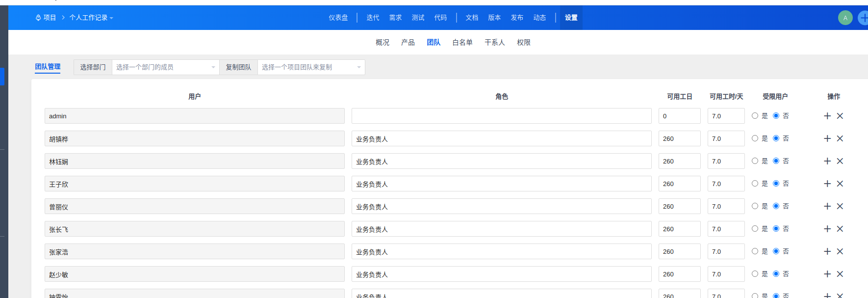This screenshot has width=868, height=298.
Task: Set 张家浩 restricted user to 是
Action: [x=755, y=251]
